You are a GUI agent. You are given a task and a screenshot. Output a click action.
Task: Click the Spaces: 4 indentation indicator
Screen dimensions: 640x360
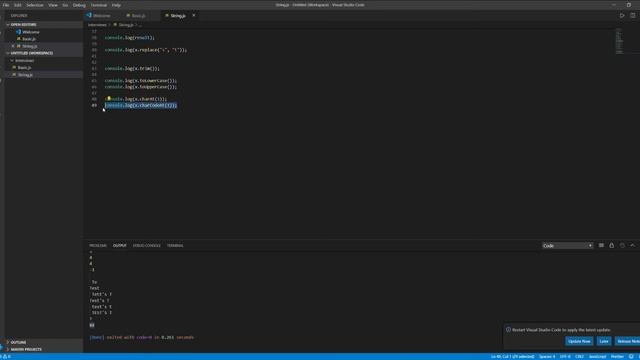pyautogui.click(x=547, y=357)
